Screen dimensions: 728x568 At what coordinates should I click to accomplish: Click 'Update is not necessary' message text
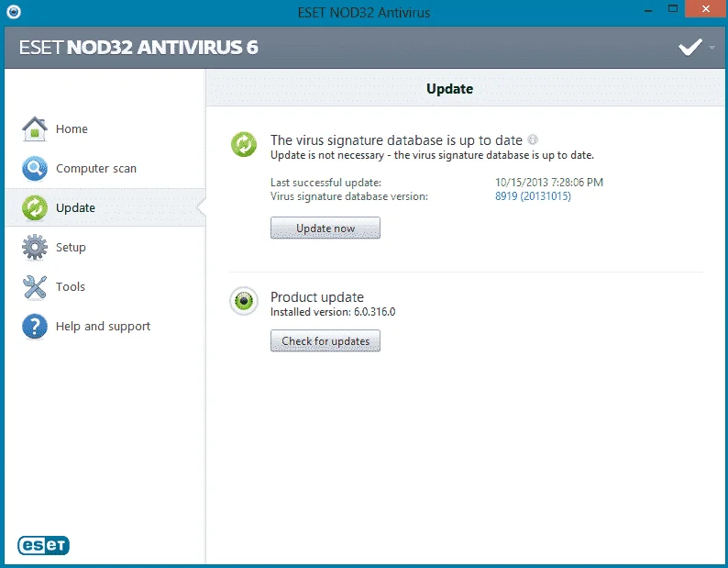(432, 155)
